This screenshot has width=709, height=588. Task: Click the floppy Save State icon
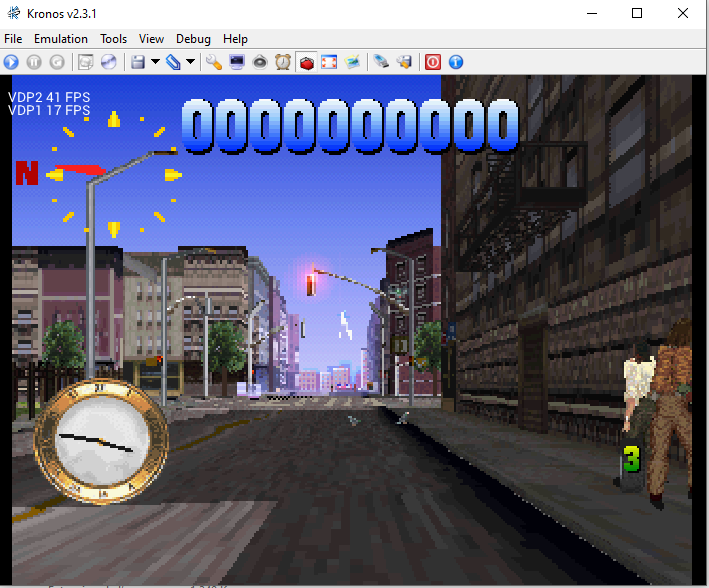(137, 62)
